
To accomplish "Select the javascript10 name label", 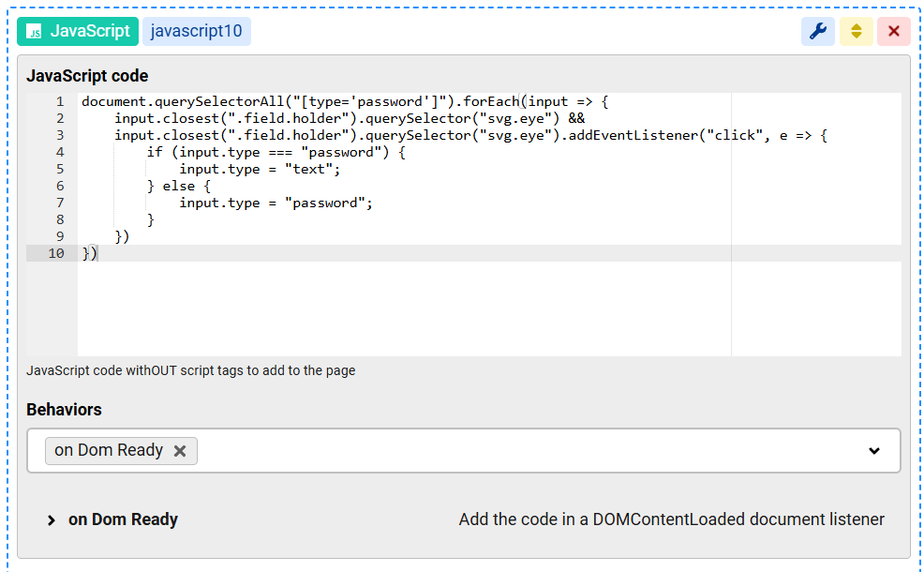I will click(x=196, y=31).
